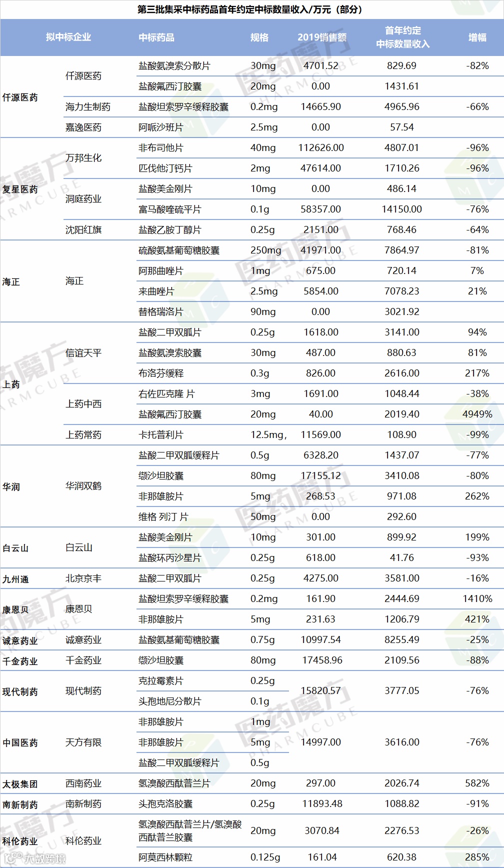Click the 规格 column header
This screenshot has height=868, width=504.
pyautogui.click(x=259, y=37)
